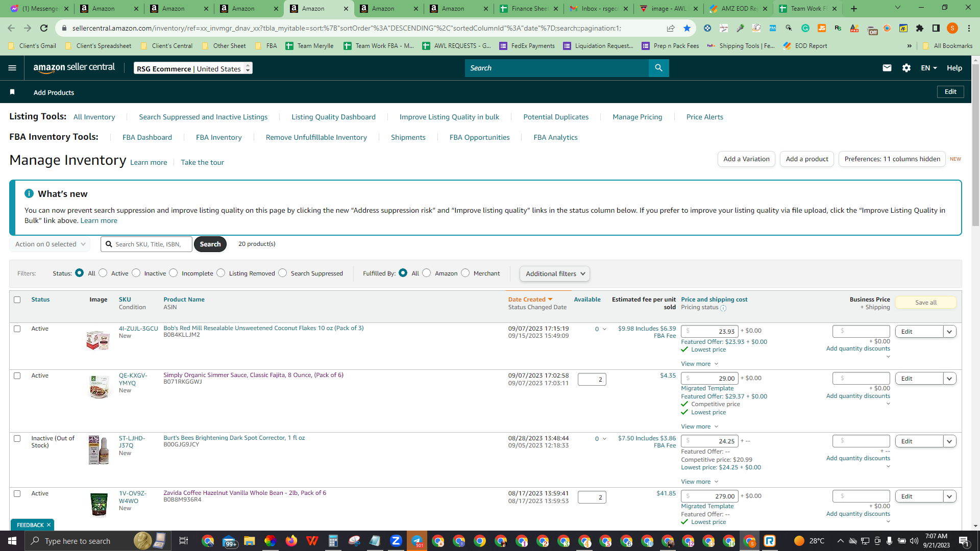Toggle the select-all products checkbox
Image resolution: width=980 pixels, height=551 pixels.
point(17,299)
